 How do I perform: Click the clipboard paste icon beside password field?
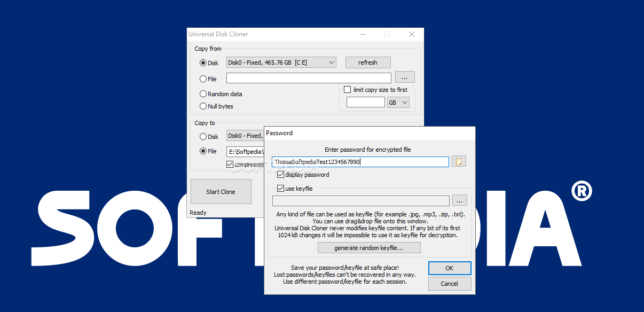[x=459, y=161]
